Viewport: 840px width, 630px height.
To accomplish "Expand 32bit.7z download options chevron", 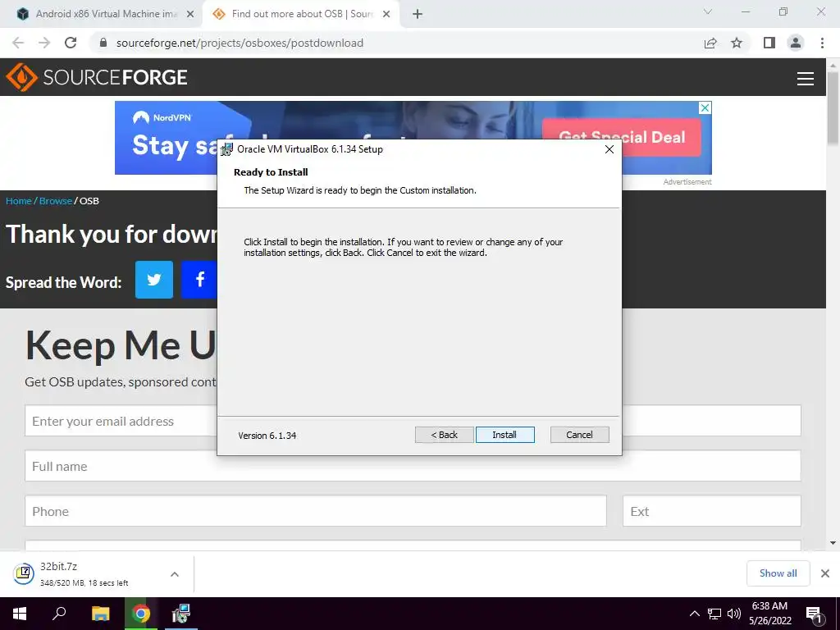I will point(175,574).
